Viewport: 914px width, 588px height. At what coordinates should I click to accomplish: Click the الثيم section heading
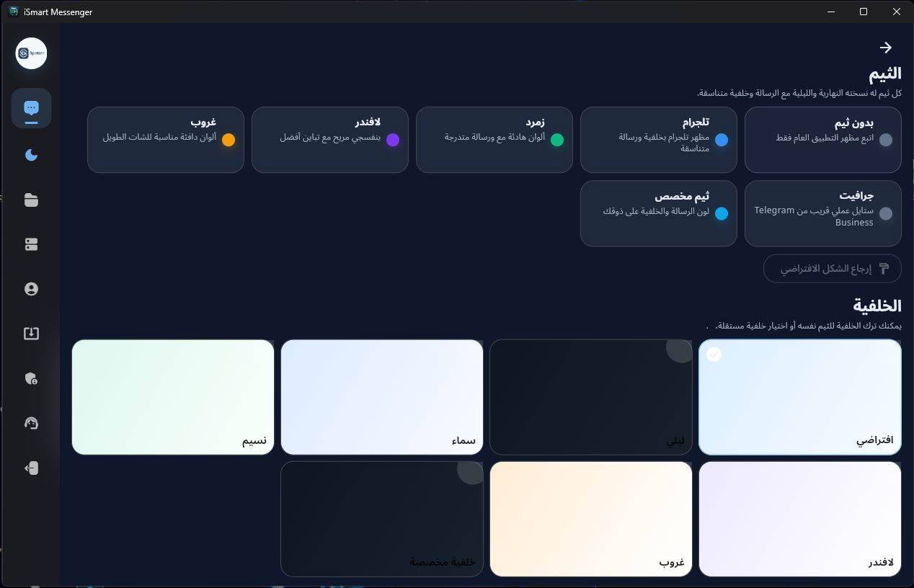point(884,73)
